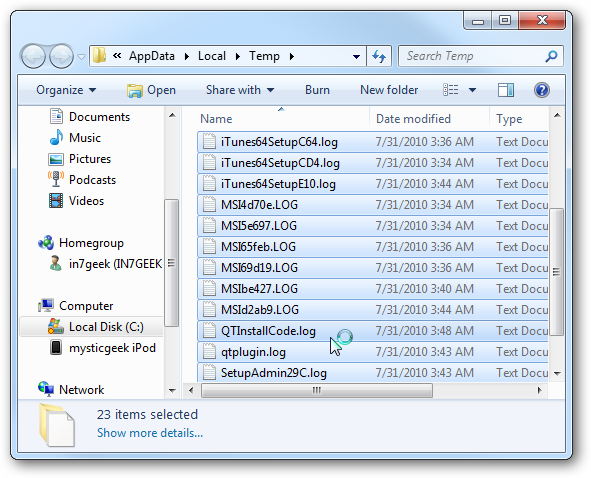Image resolution: width=591 pixels, height=478 pixels.
Task: Click the iTunes64SetupE10.log file icon
Action: coord(209,184)
